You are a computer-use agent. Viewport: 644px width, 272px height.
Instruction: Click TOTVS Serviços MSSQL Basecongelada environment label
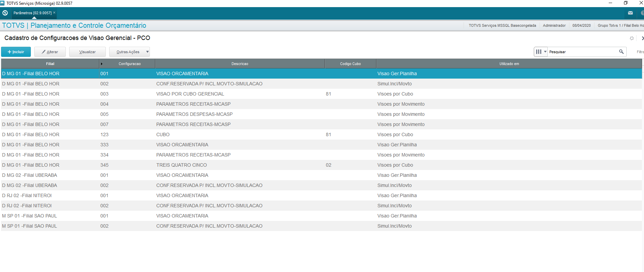click(x=502, y=25)
